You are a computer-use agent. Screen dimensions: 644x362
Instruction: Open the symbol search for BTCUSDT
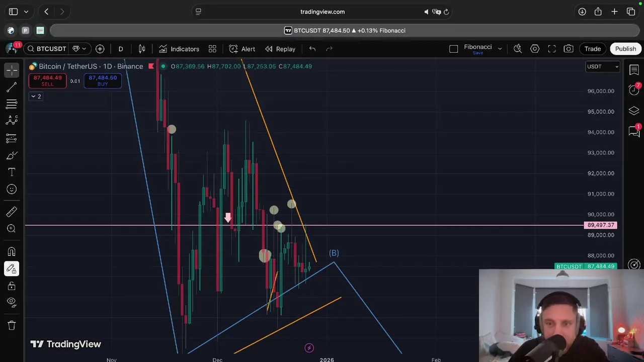click(x=47, y=49)
